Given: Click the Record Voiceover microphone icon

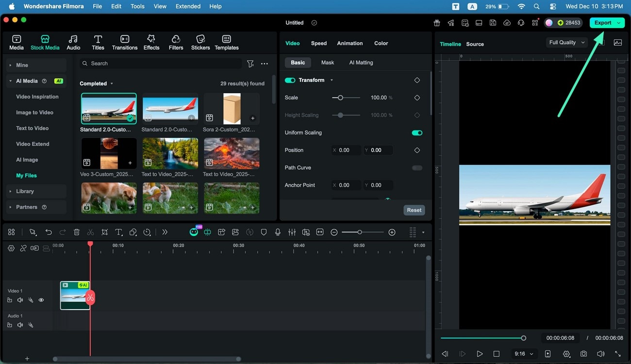Looking at the screenshot, I should pyautogui.click(x=278, y=232).
